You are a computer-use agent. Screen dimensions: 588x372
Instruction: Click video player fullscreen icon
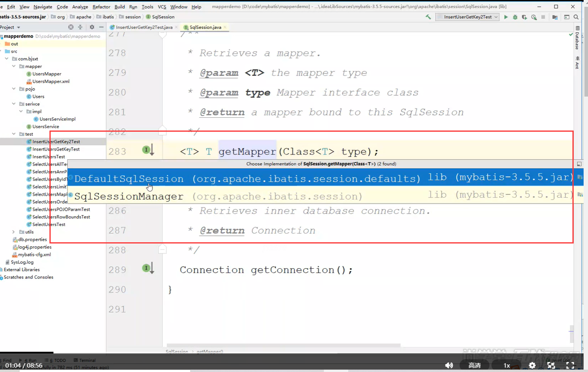[x=570, y=365]
